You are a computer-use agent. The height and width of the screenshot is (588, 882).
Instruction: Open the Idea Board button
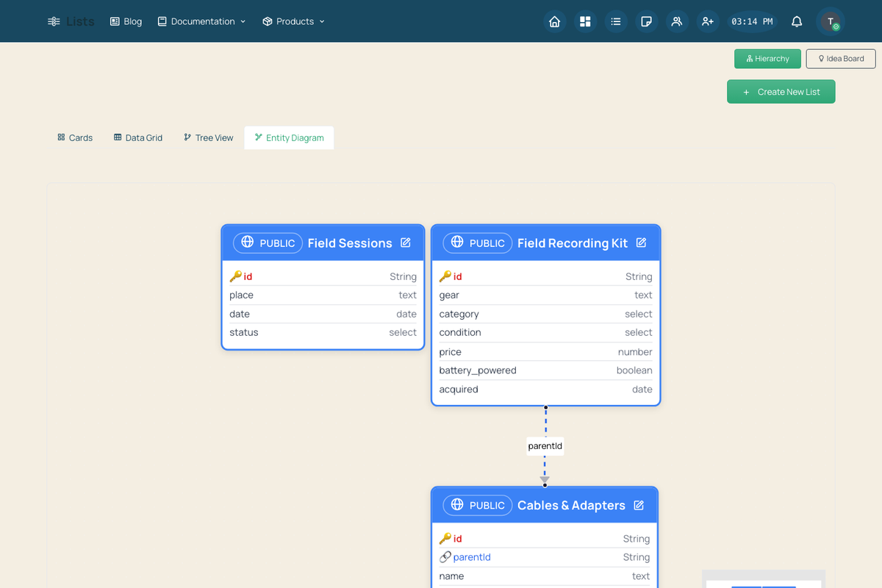841,59
